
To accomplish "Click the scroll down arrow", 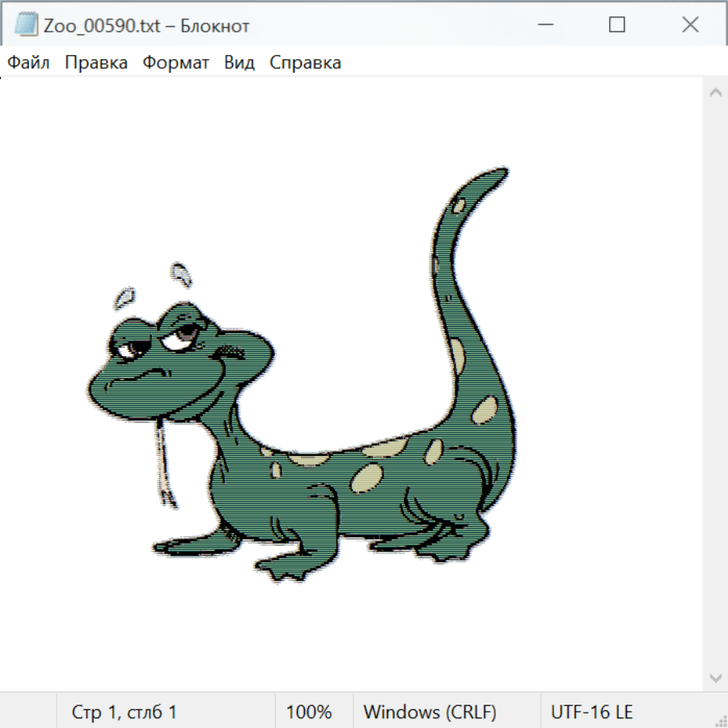I will pyautogui.click(x=715, y=677).
